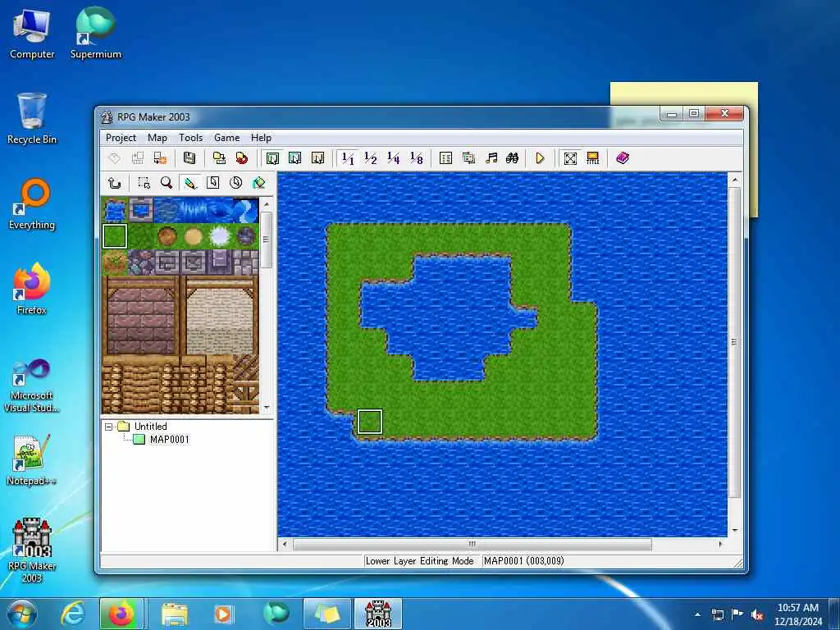Revert map changes with the red arrow icon
This screenshot has width=840, height=630.
(x=242, y=158)
